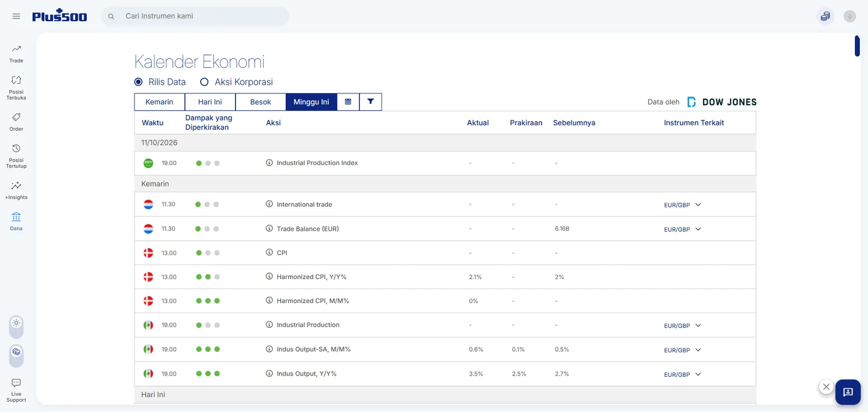Click the Dow Jones data provider logo
Image resolution: width=868 pixels, height=412 pixels.
tap(722, 102)
